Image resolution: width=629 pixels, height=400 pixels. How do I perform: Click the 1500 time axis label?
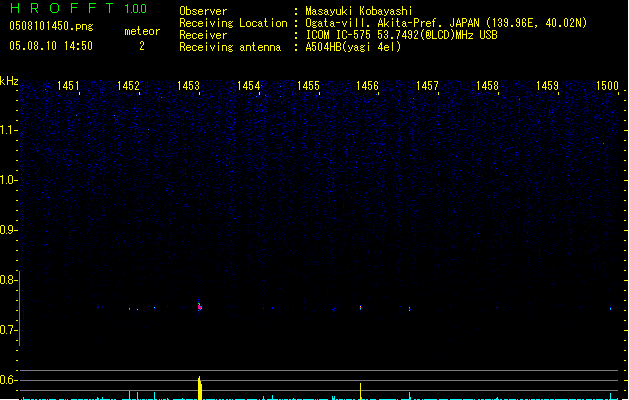click(x=607, y=85)
